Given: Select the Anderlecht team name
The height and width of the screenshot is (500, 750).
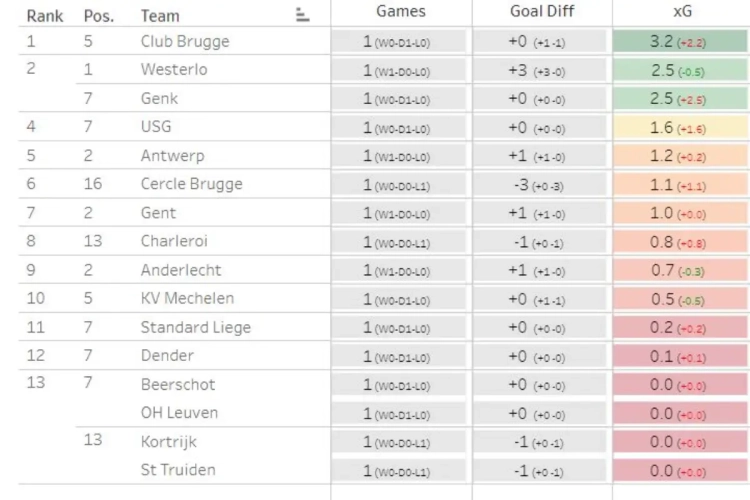Looking at the screenshot, I should [181, 270].
